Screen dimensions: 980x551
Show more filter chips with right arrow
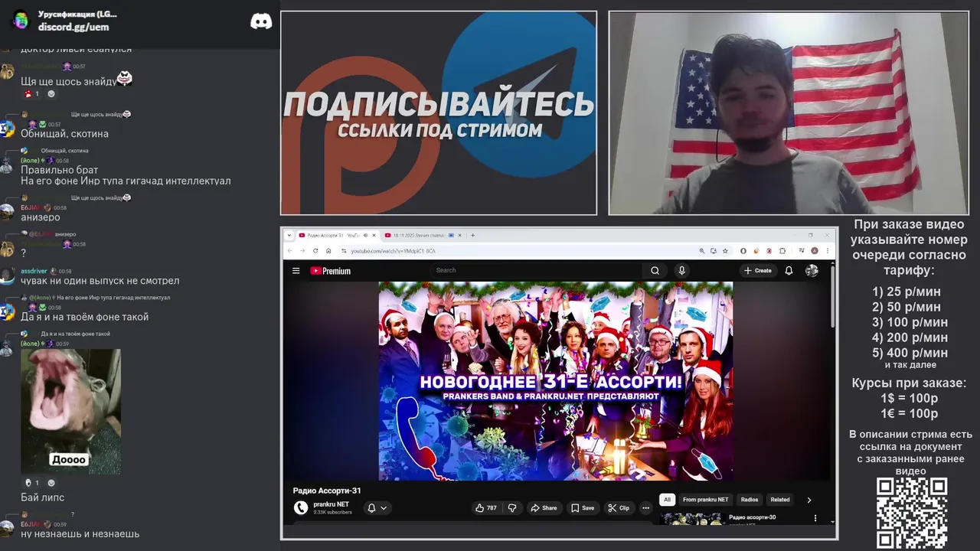(809, 500)
